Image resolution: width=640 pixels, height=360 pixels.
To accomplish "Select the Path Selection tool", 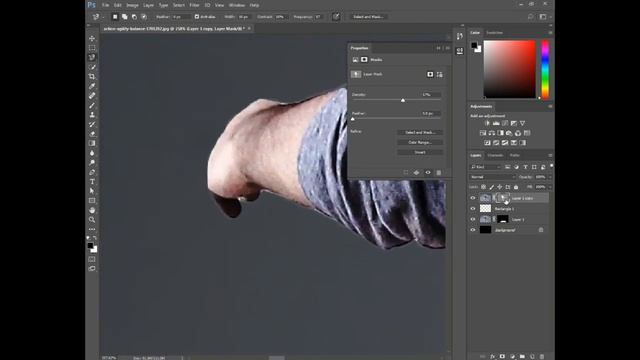I will 92,191.
